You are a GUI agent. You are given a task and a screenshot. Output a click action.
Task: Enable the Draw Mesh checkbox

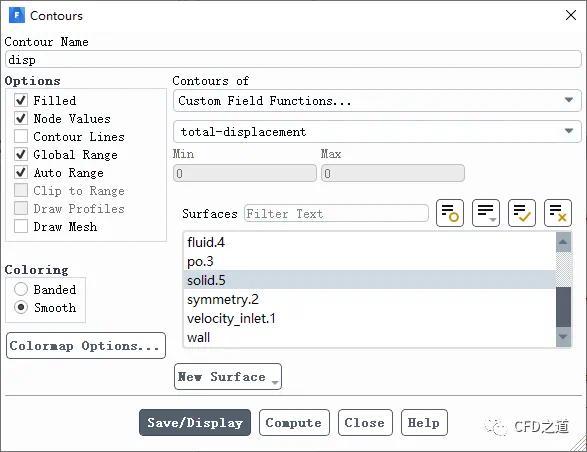[21, 226]
